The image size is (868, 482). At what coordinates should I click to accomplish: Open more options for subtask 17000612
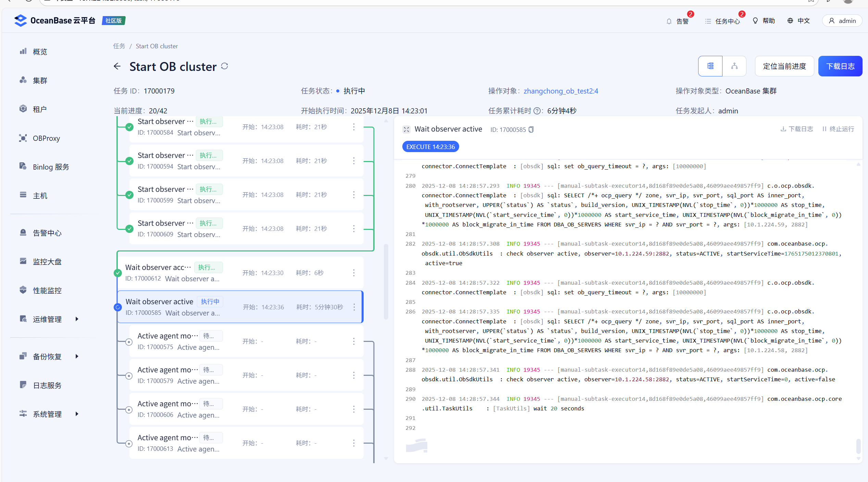(354, 273)
